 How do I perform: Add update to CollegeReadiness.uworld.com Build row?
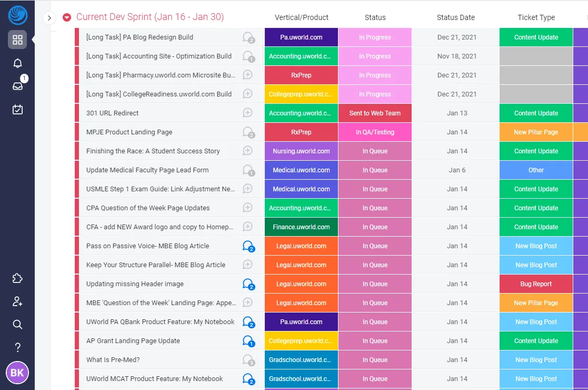point(247,94)
